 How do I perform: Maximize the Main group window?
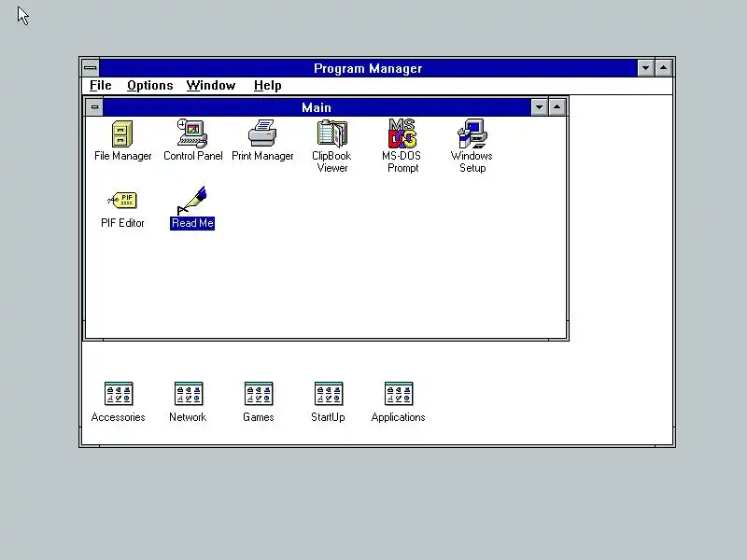pos(557,107)
